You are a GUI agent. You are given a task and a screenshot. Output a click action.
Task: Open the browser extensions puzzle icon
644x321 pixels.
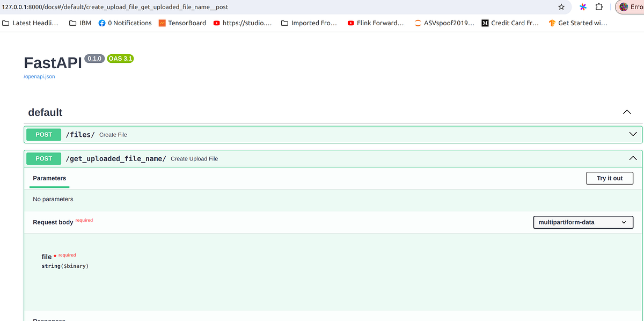click(x=598, y=7)
